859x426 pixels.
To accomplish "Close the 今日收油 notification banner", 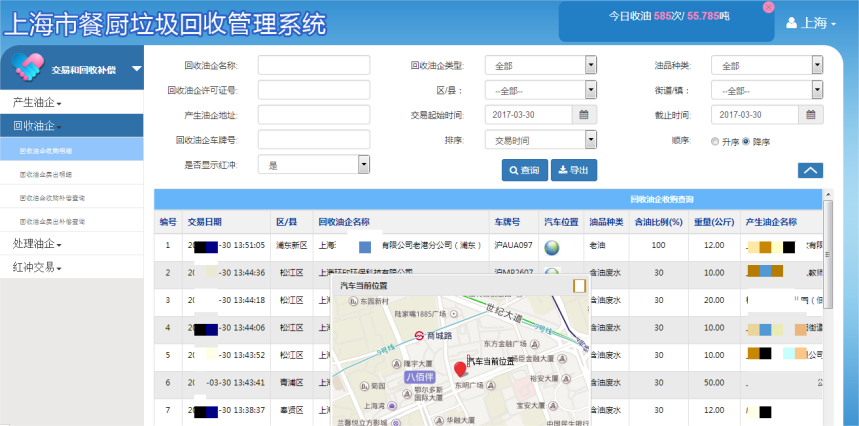I will [x=768, y=7].
